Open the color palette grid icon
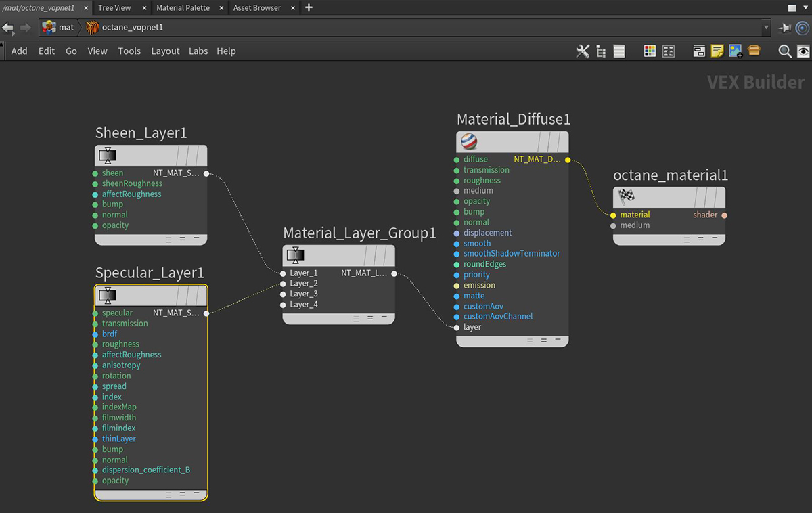Viewport: 812px width, 513px height. (650, 51)
